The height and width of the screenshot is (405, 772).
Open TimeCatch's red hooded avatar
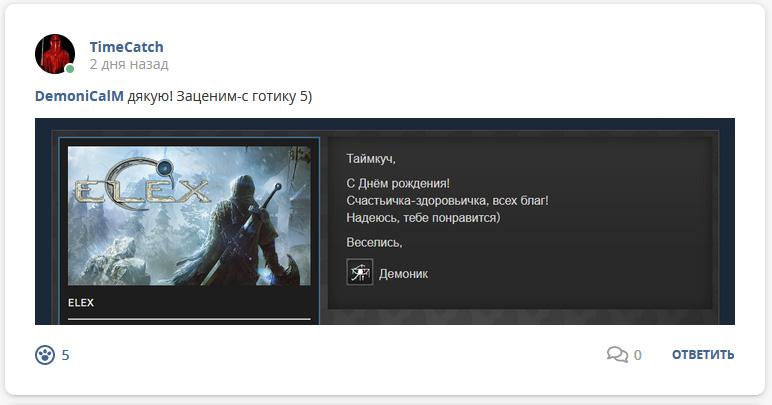coord(55,54)
